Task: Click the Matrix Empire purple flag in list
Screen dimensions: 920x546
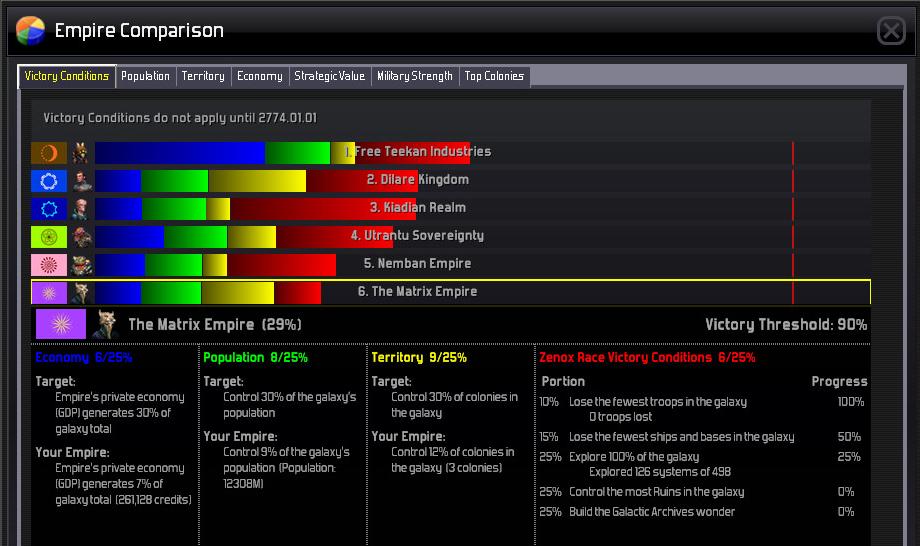Action: point(49,293)
